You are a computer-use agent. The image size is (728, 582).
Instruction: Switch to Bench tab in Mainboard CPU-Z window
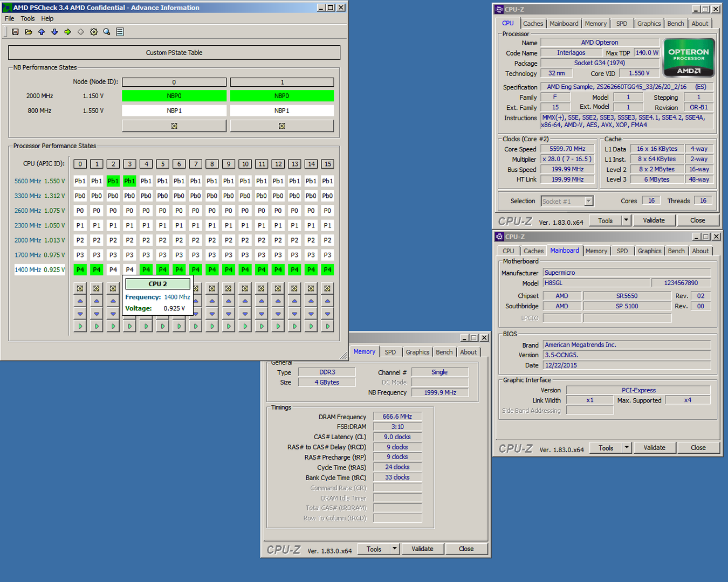pos(676,251)
